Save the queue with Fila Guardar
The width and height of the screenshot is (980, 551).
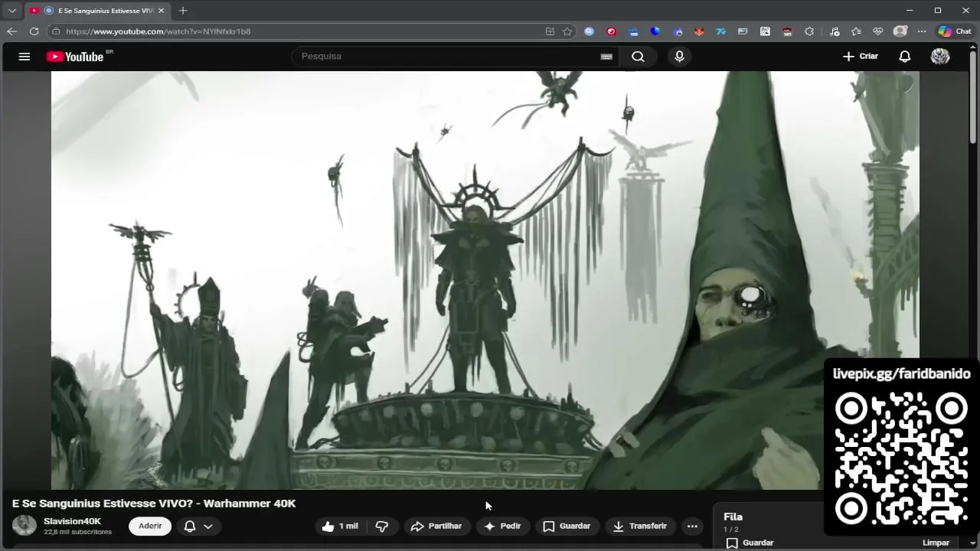750,543
